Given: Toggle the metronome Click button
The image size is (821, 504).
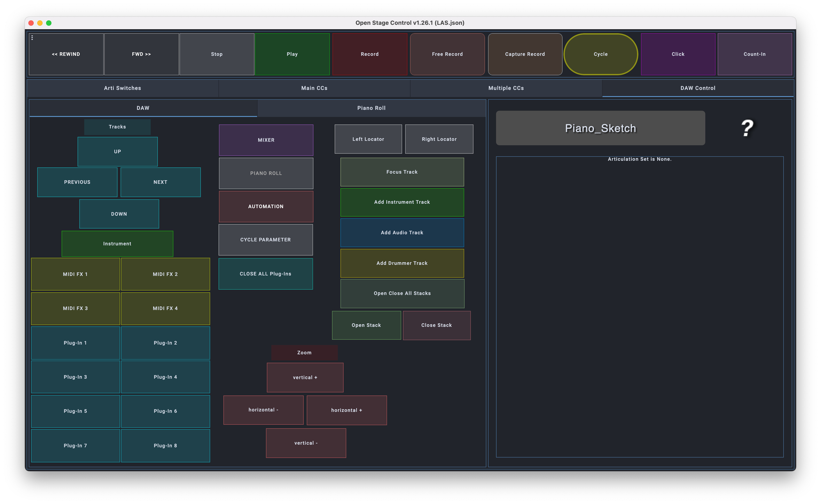Looking at the screenshot, I should [x=678, y=54].
